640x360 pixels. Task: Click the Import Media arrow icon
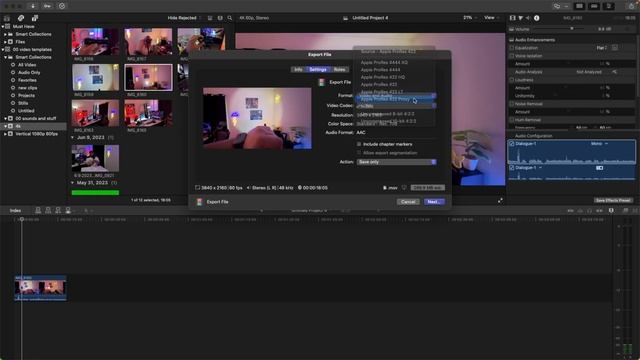[x=33, y=6]
